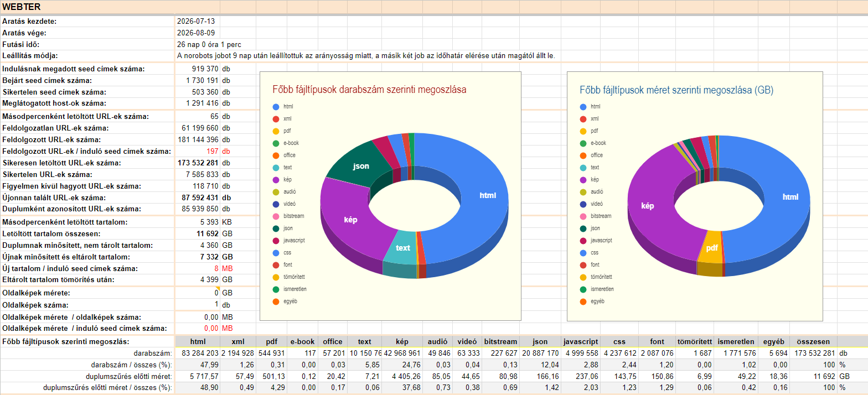Select the Futási idő value cell
Image resolution: width=868 pixels, height=395 pixels.
[x=209, y=44]
